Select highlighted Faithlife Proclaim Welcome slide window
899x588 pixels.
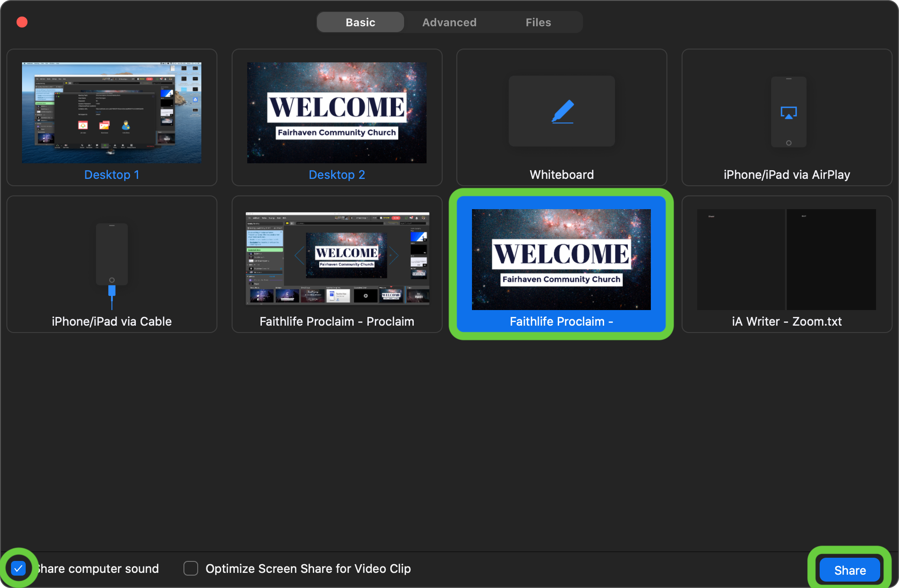(x=561, y=260)
